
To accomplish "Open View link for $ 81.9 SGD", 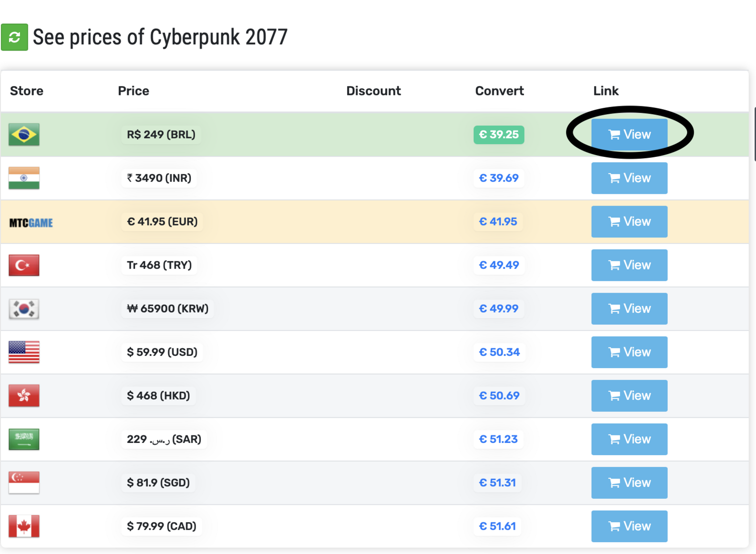I will [629, 483].
